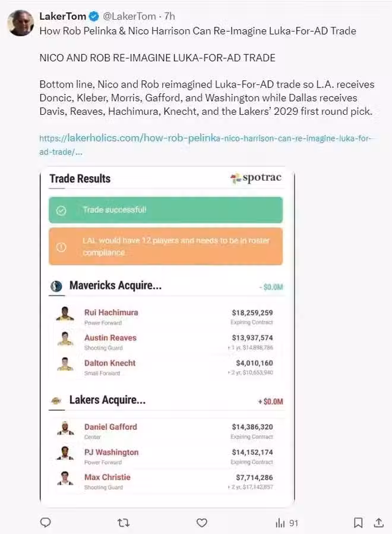Click the reply speech bubble icon

pyautogui.click(x=45, y=523)
